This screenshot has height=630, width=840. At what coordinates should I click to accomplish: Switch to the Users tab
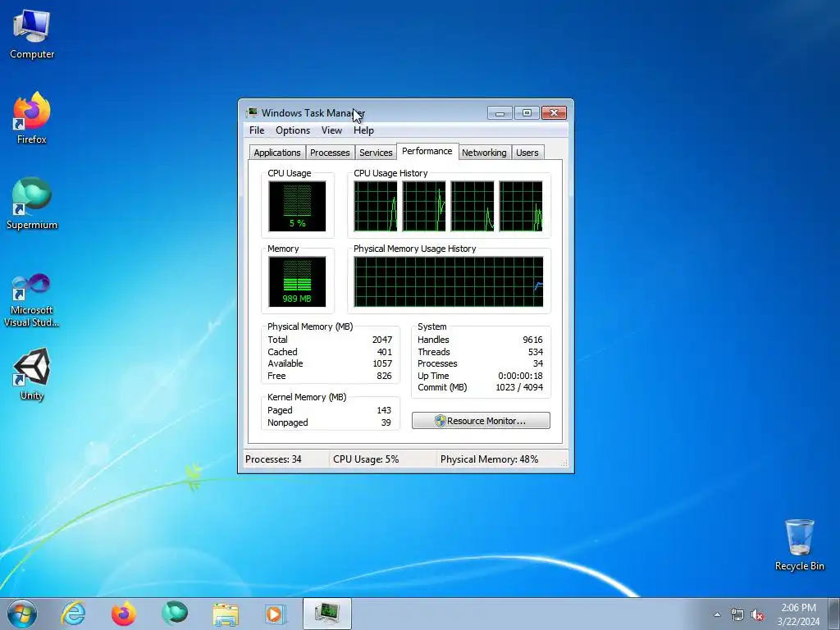[x=527, y=153]
